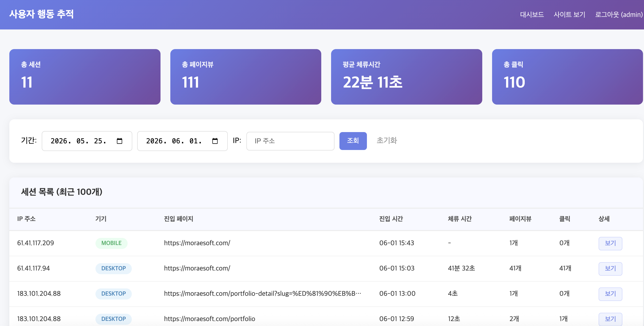The height and width of the screenshot is (326, 644).
Task: Click the entry URL in the 06-01 15:43 row
Action: (x=197, y=243)
